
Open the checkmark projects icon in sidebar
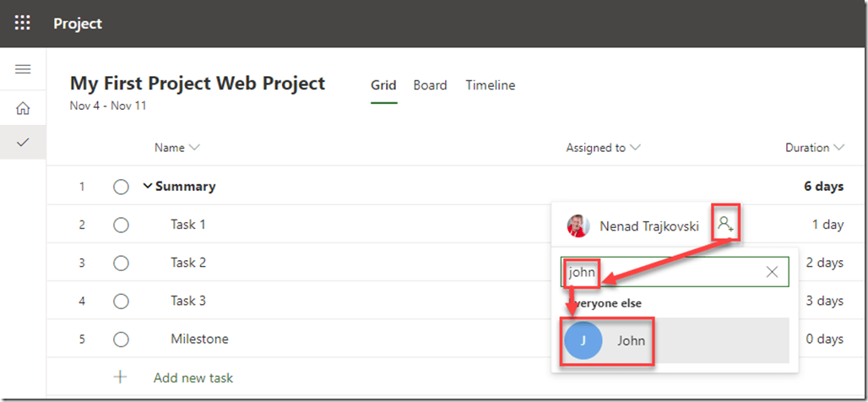23,143
